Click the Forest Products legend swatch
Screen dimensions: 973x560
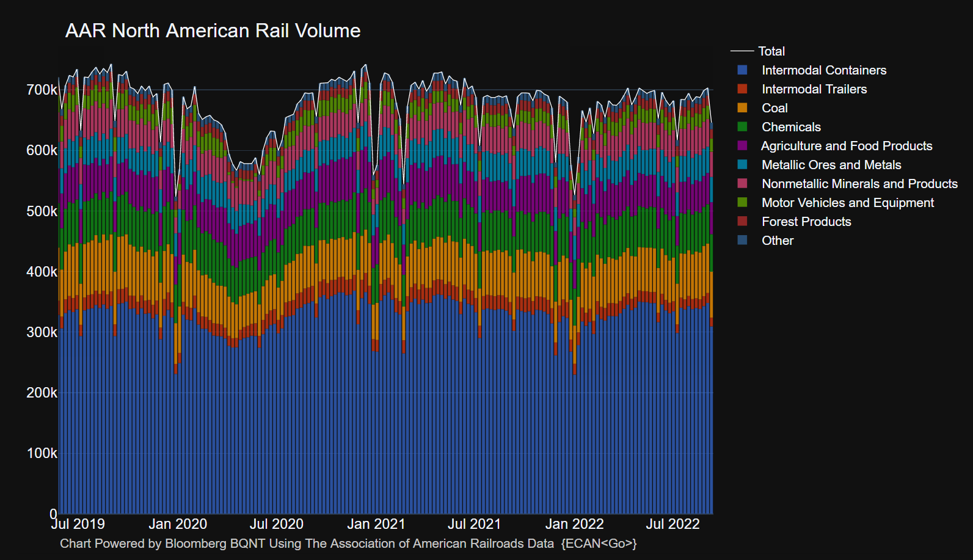click(x=742, y=222)
